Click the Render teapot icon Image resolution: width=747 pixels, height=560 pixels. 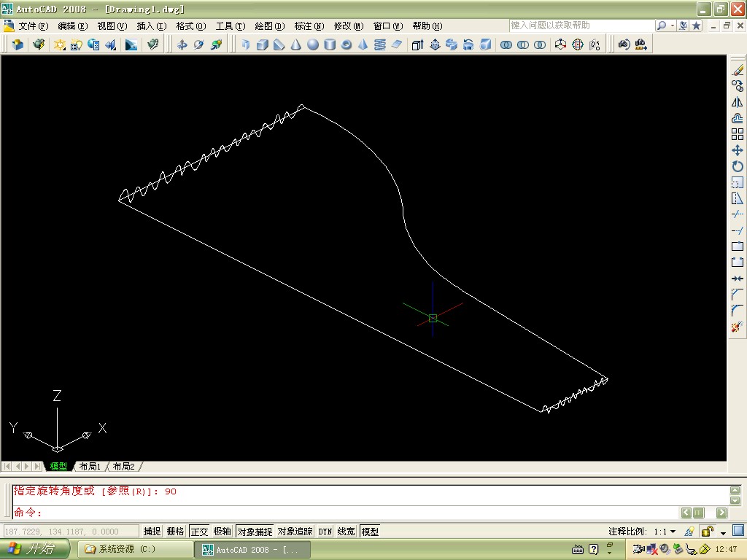click(39, 44)
